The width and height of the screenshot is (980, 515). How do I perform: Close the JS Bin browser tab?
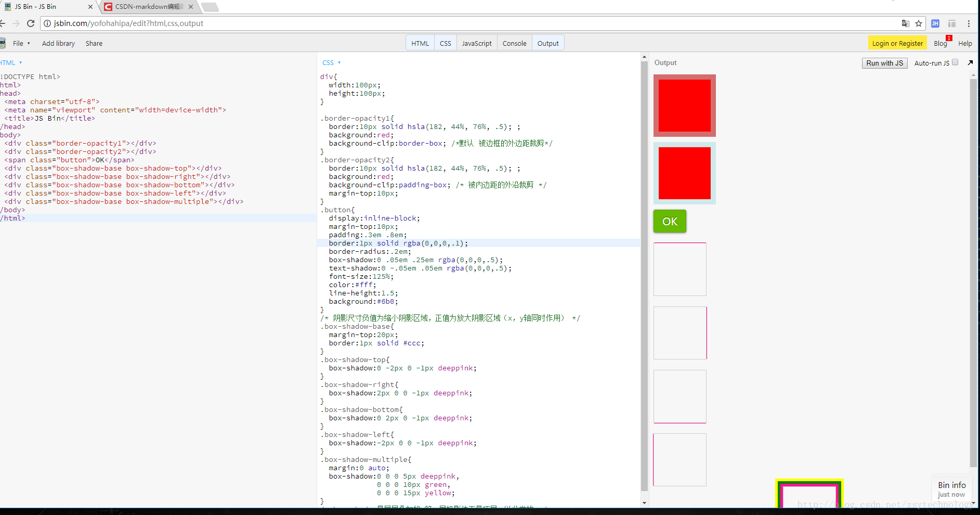(90, 7)
